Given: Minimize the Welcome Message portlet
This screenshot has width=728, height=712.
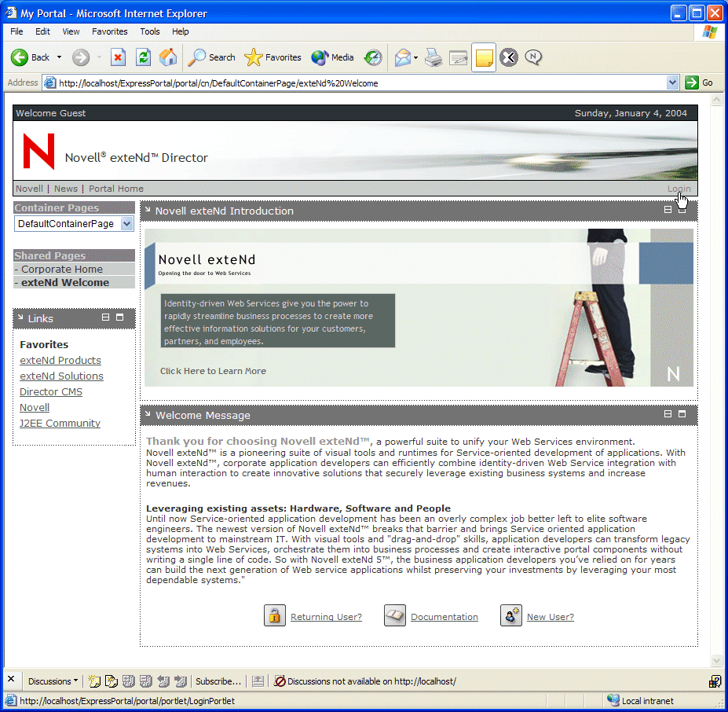Looking at the screenshot, I should click(668, 413).
